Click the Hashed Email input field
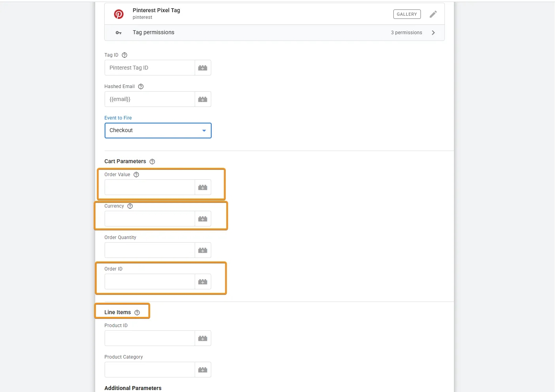 (x=150, y=99)
